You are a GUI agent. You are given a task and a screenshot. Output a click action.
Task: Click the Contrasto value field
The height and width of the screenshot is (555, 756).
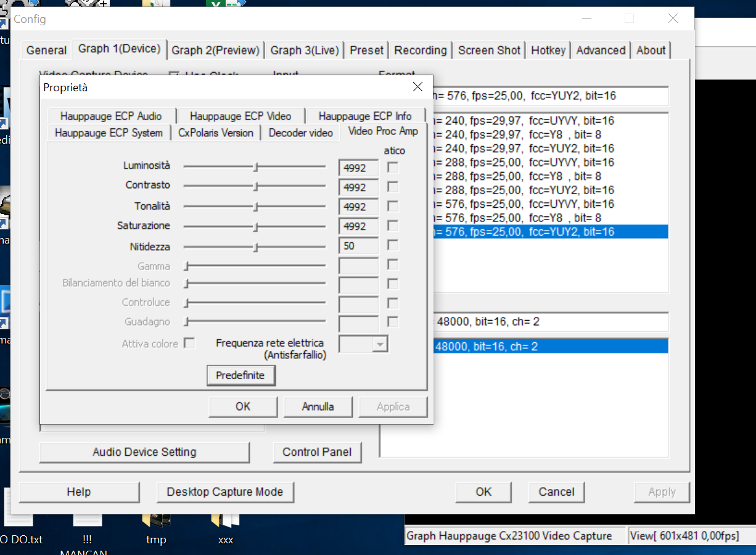click(358, 187)
